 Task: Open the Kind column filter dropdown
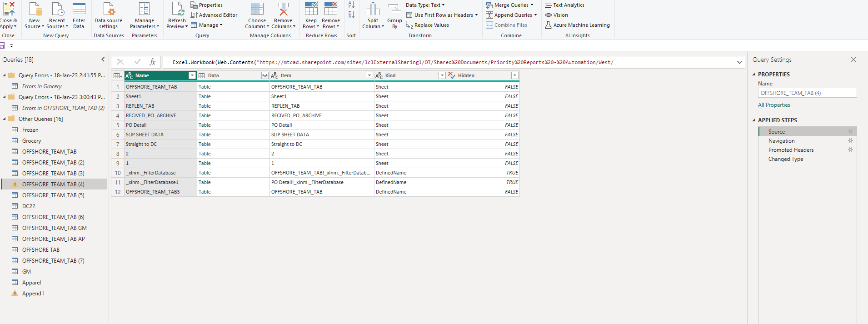point(442,75)
